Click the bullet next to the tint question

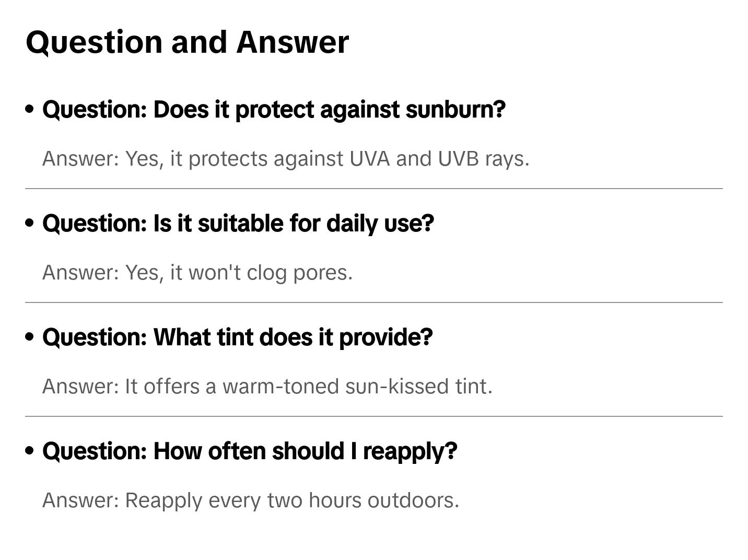(x=30, y=337)
